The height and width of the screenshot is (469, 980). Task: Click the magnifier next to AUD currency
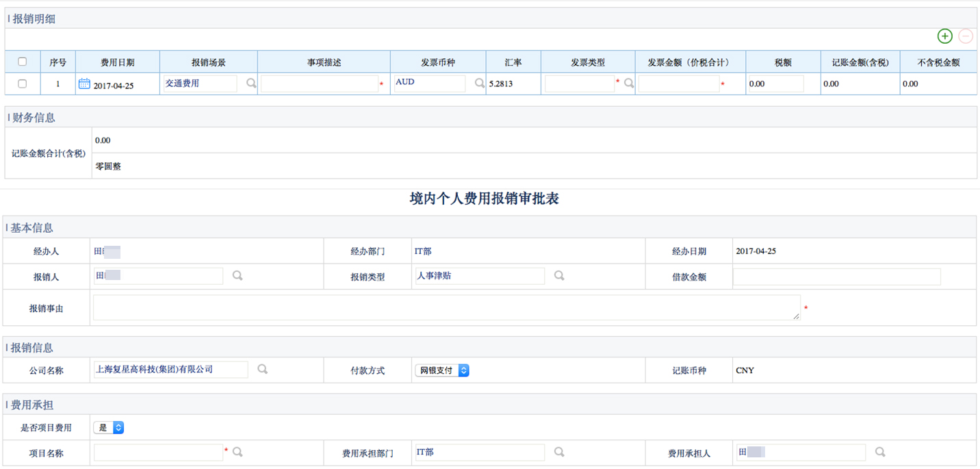[x=479, y=84]
